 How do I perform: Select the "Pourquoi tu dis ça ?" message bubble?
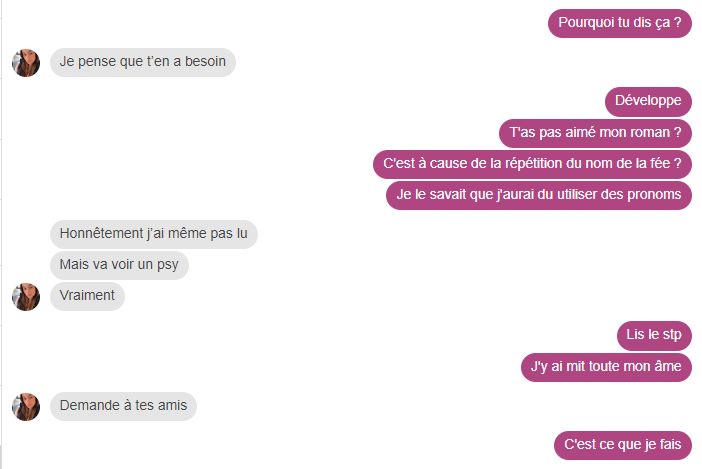[620, 23]
